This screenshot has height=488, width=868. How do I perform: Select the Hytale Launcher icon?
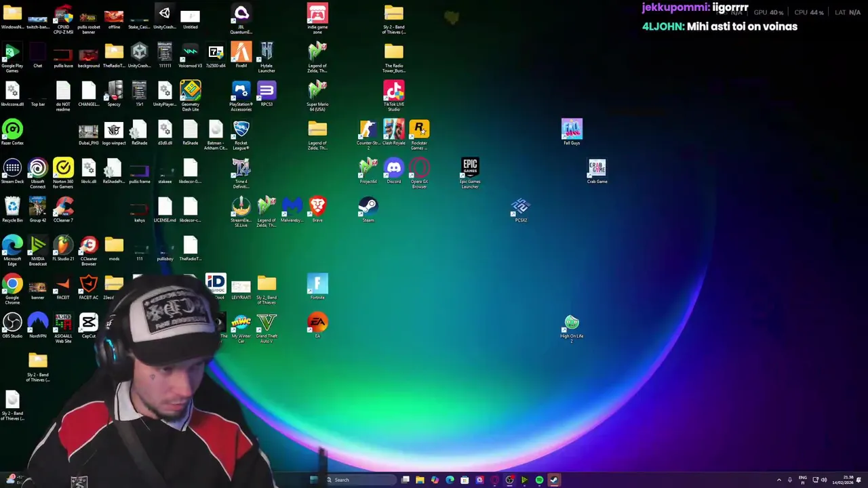click(x=267, y=57)
